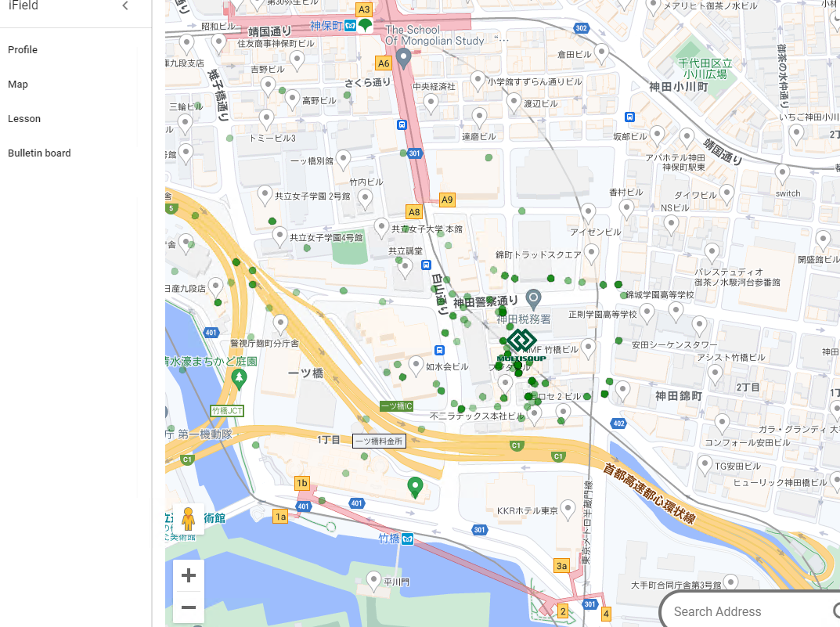Click the subway station icon beside 神保町
The height and width of the screenshot is (627, 840).
pos(352,24)
